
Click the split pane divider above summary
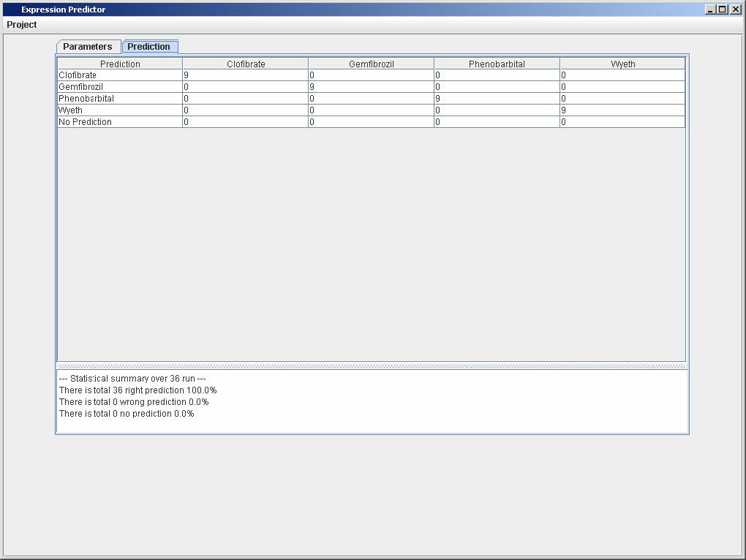[372, 366]
